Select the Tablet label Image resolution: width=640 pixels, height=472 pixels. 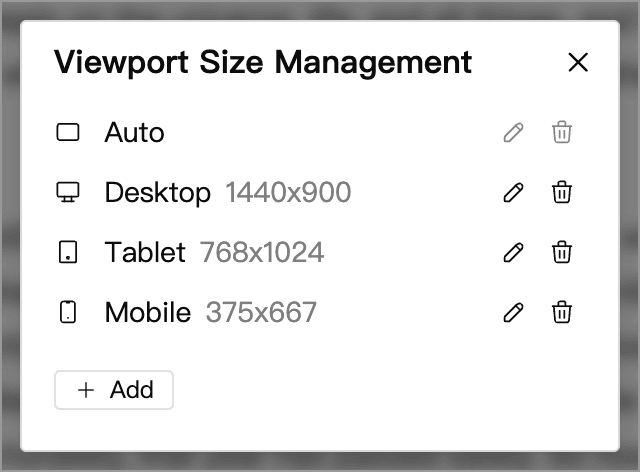coord(145,252)
